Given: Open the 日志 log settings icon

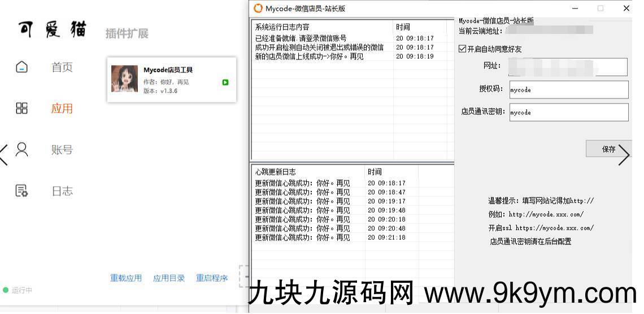Looking at the screenshot, I should tap(22, 191).
